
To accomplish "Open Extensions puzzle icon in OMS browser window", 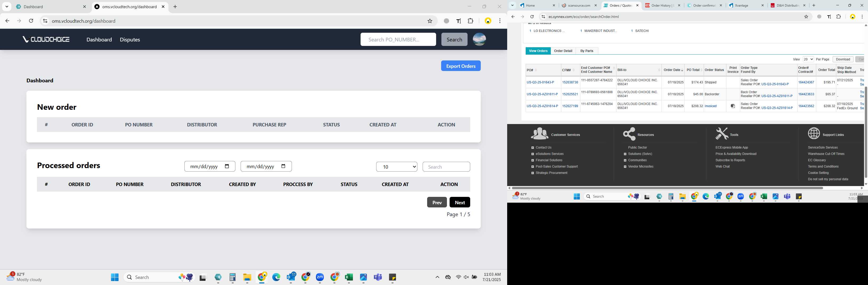I will pos(470,21).
